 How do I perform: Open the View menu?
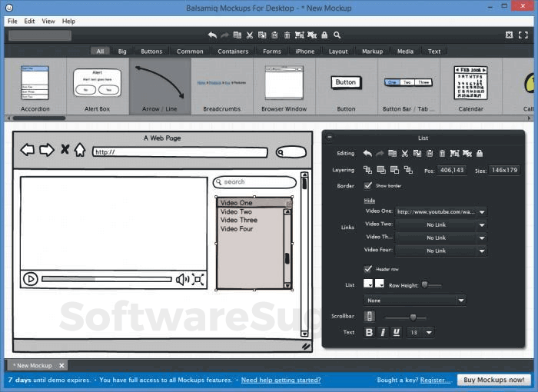[x=48, y=21]
